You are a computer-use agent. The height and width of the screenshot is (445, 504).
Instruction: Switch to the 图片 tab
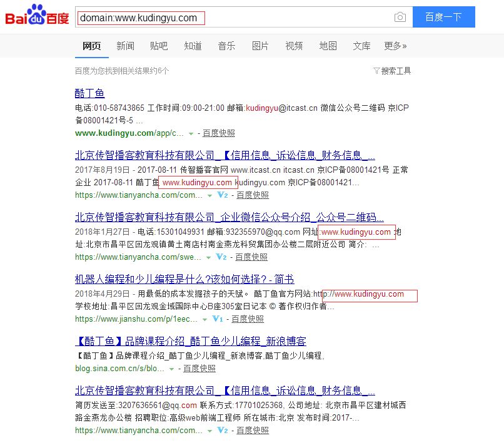[x=260, y=46]
